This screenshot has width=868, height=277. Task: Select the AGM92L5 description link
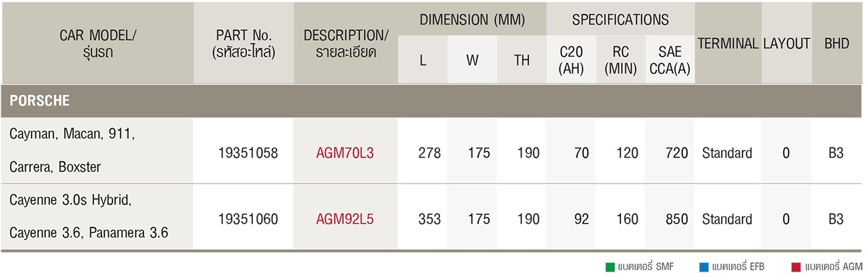(x=345, y=219)
